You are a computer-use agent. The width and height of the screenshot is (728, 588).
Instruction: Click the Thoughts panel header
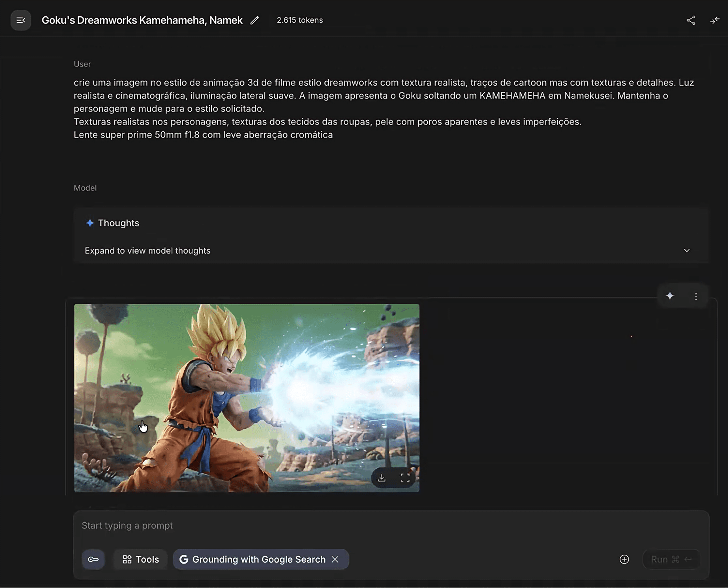(118, 223)
